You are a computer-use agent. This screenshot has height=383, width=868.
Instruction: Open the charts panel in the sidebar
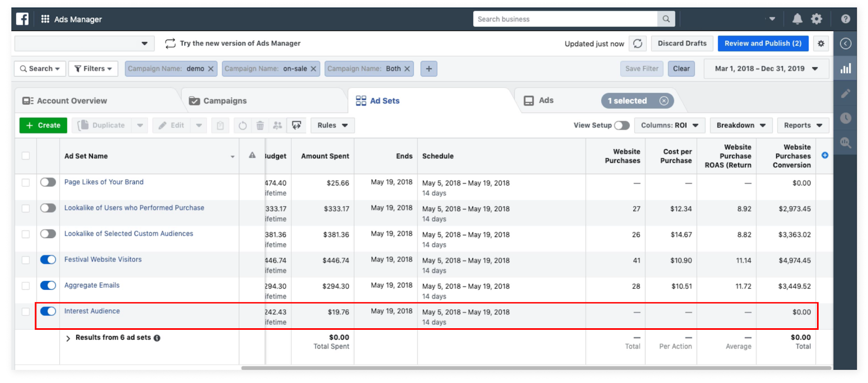pos(845,69)
